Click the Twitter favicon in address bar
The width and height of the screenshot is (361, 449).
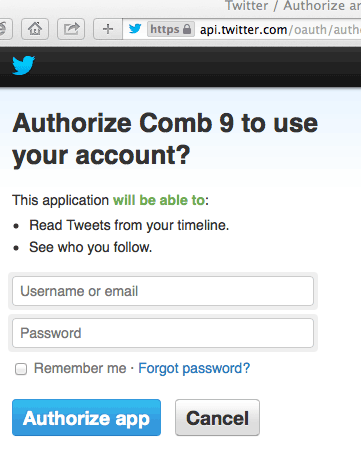[135, 29]
